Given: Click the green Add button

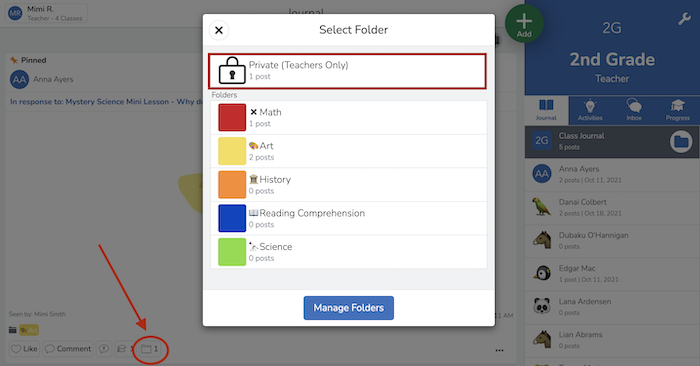Looking at the screenshot, I should (524, 24).
